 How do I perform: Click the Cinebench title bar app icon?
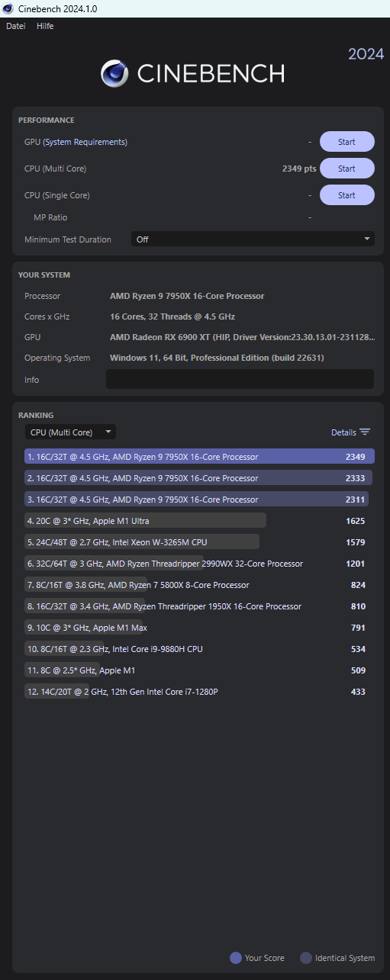tap(8, 8)
